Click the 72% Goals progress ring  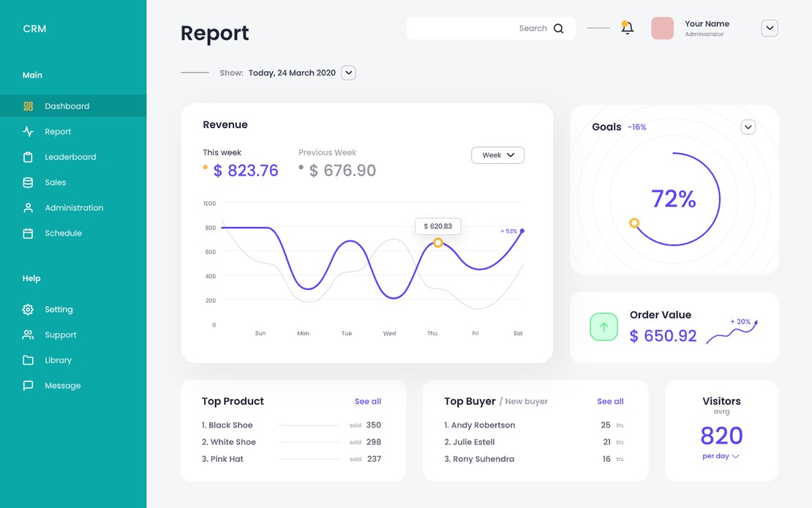coord(673,198)
